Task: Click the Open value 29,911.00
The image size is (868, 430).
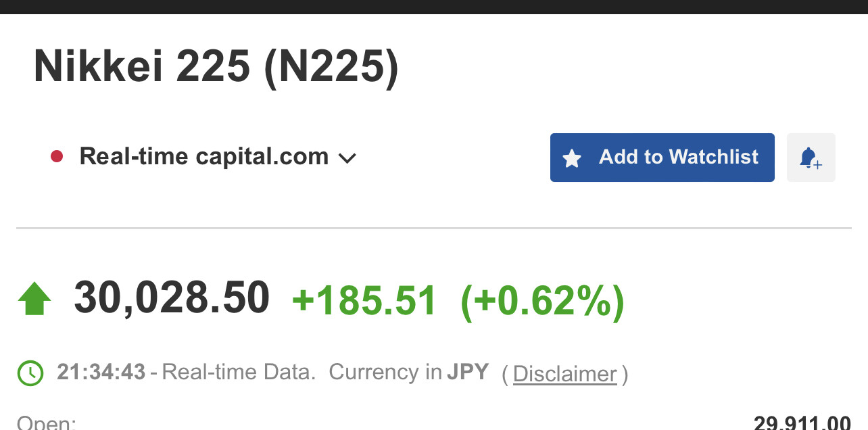Action: coord(802,423)
